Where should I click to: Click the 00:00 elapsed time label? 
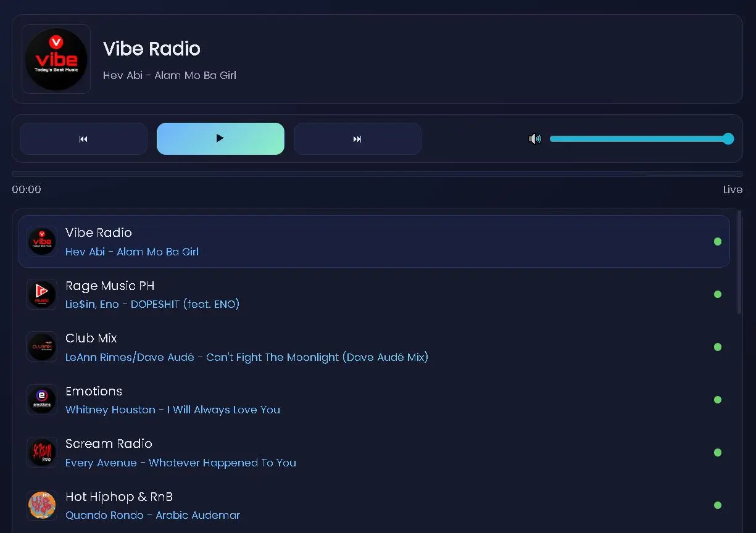tap(27, 189)
